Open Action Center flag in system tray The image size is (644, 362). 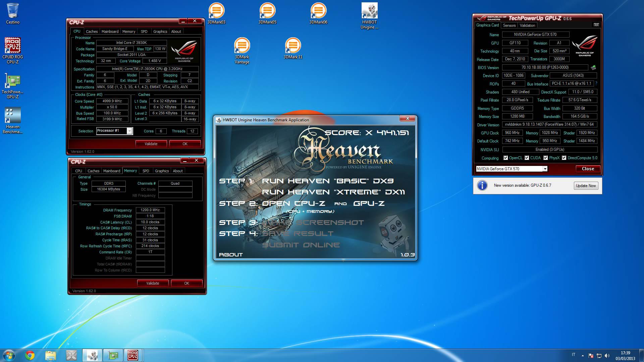(x=591, y=356)
